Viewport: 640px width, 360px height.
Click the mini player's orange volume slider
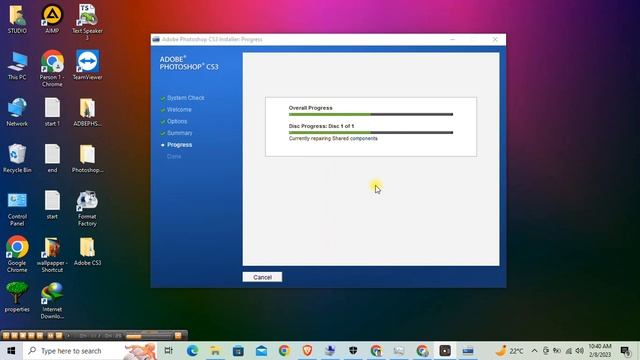click(x=149, y=336)
